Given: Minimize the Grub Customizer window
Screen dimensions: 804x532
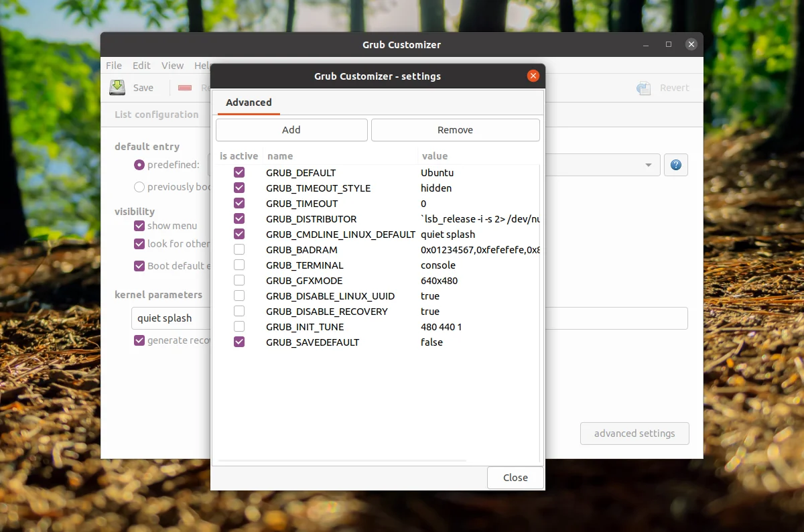Looking at the screenshot, I should tap(646, 44).
